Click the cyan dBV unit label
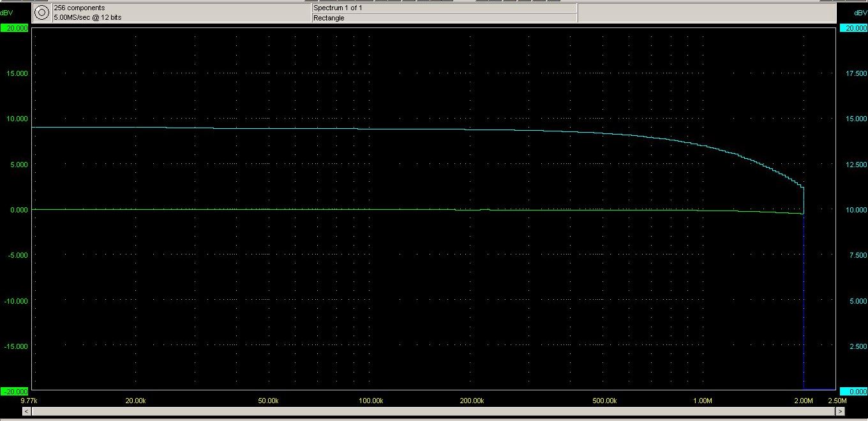868x421 pixels. (x=860, y=13)
